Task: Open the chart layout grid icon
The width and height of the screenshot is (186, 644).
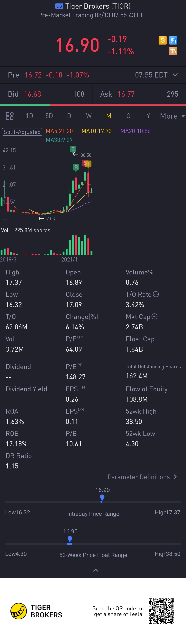Action: 10,116
